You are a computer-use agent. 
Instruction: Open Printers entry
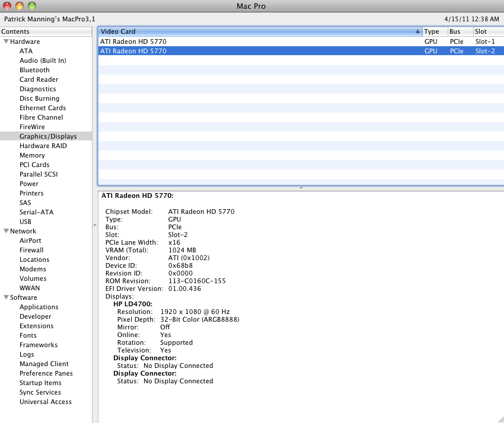[x=31, y=193]
